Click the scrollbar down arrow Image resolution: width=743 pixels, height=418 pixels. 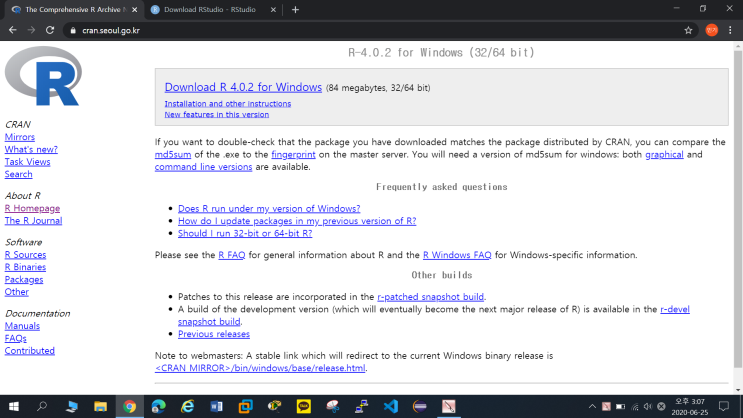point(738,390)
